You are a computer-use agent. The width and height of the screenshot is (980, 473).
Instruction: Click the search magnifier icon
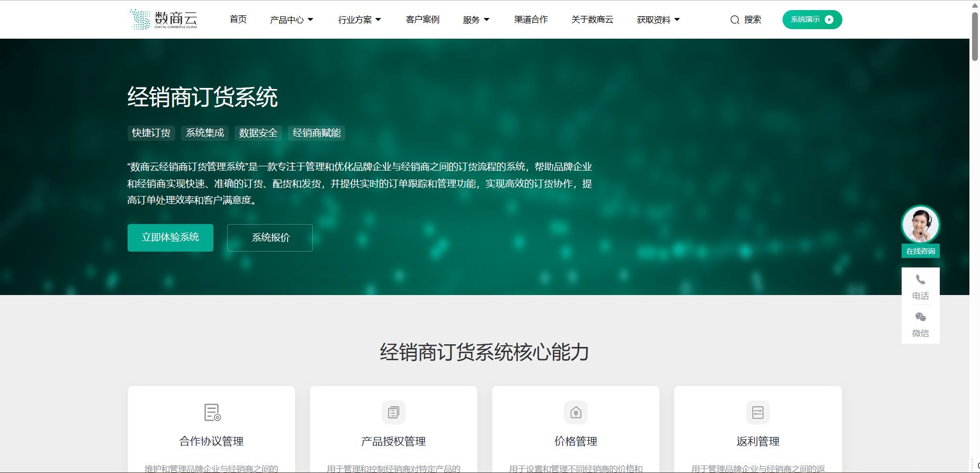734,20
